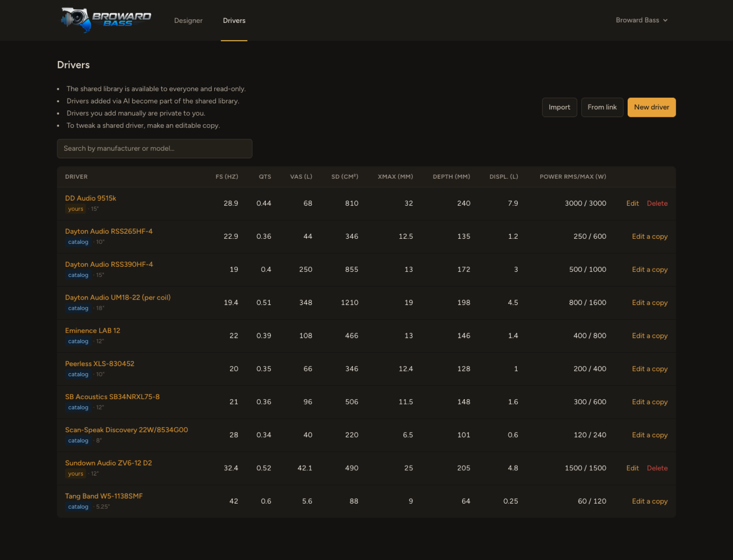Click the catalog badge under Tang Band W5-1138SMF

(78, 507)
